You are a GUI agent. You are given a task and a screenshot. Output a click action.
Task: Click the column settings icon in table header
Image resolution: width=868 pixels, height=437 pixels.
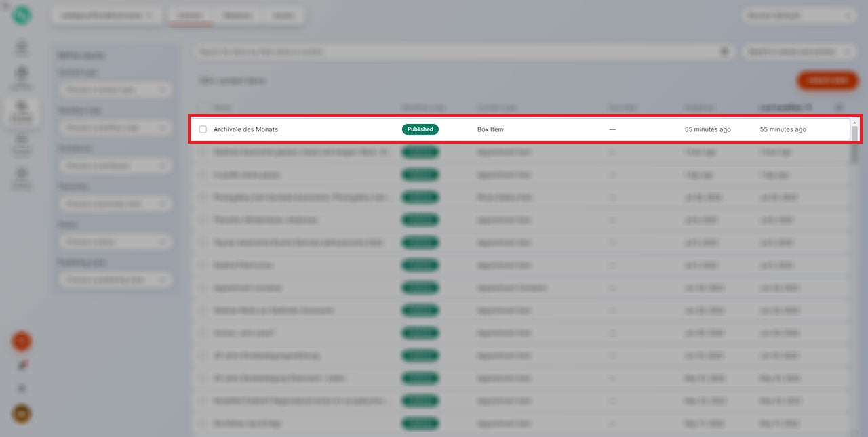tap(839, 107)
